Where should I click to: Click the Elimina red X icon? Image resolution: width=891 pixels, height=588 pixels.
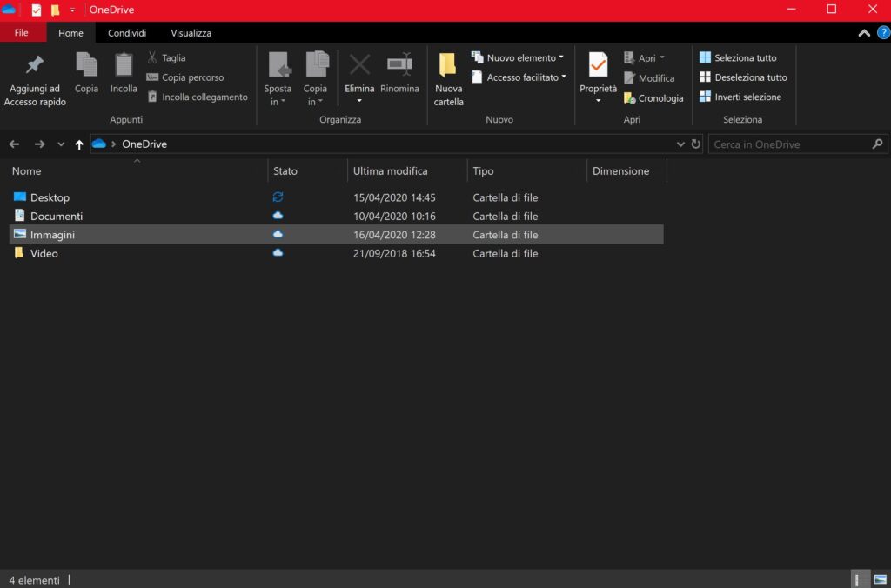(x=359, y=64)
